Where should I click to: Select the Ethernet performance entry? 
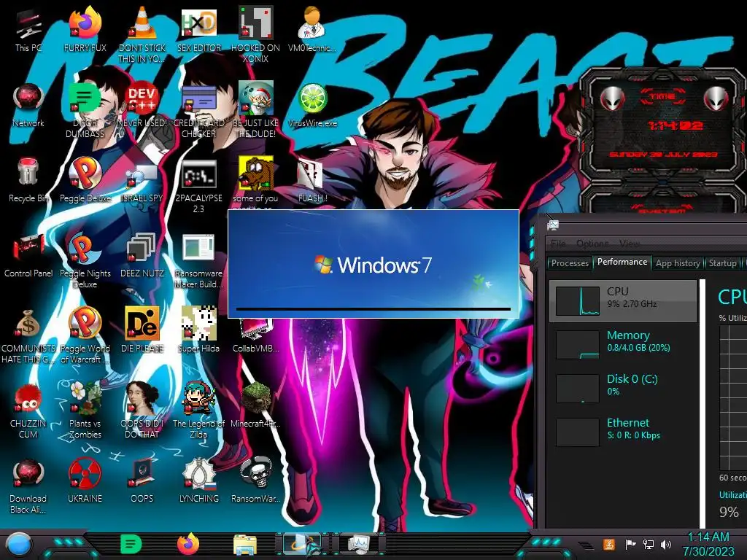[623, 432]
